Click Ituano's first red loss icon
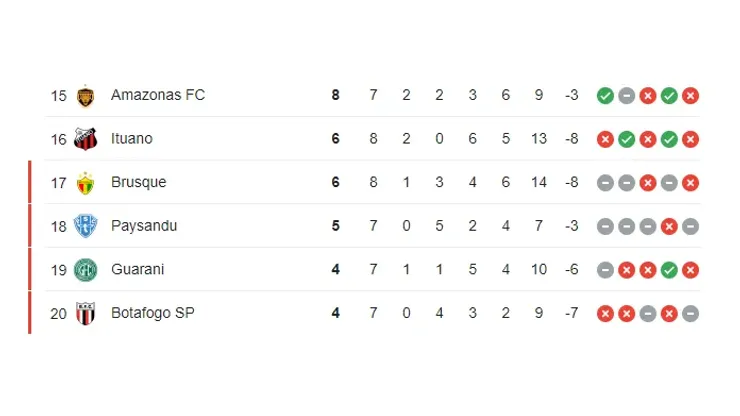740x416 pixels. (x=605, y=139)
